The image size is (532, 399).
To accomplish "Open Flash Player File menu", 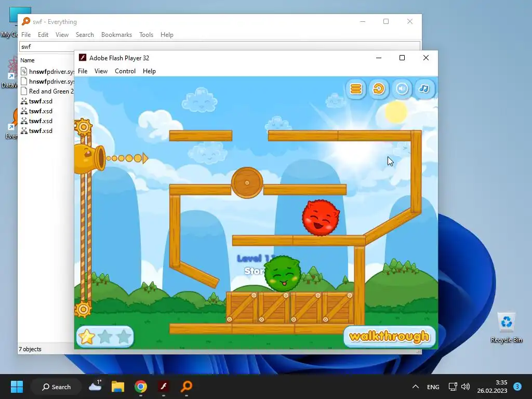I will [x=83, y=71].
